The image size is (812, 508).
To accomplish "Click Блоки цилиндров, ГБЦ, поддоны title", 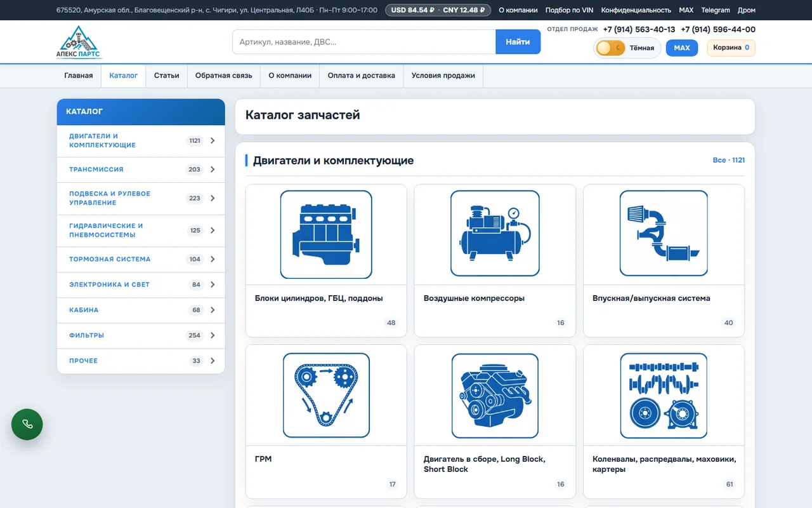I will click(318, 298).
